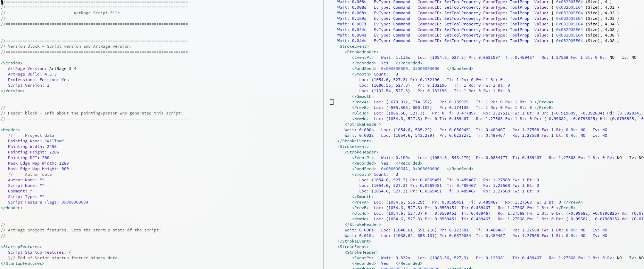Image resolution: width=644 pixels, height=269 pixels.
Task: Click the "ArtRage Script File." title comment
Action: click(98, 13)
